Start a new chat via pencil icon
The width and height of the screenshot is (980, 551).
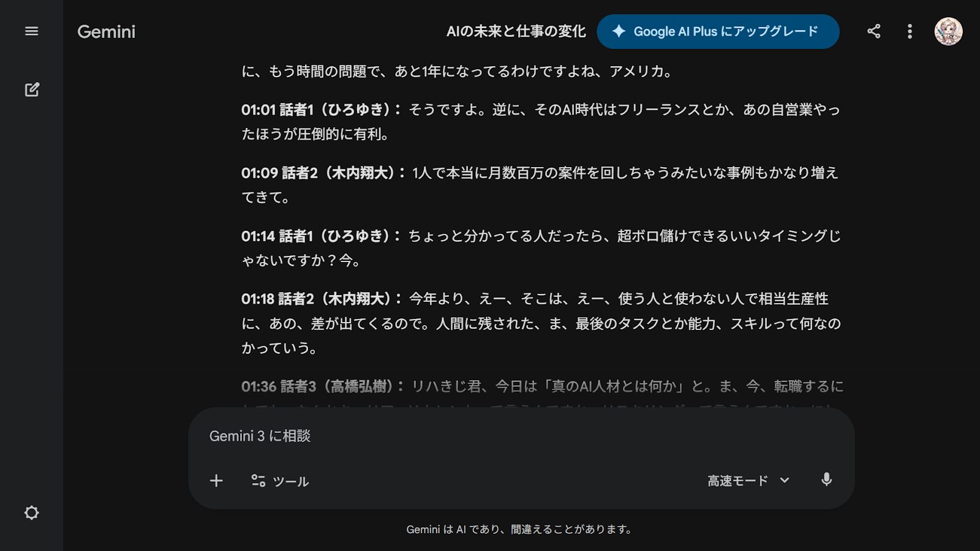click(32, 89)
